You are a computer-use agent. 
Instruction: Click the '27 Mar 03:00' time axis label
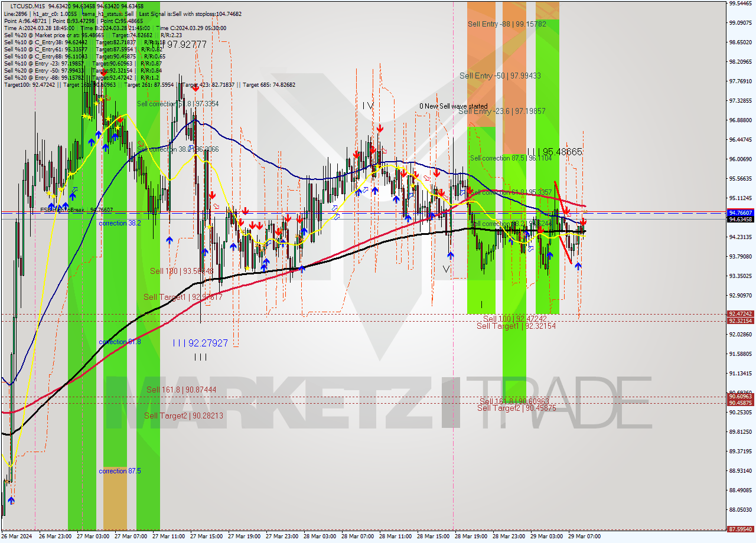pyautogui.click(x=94, y=537)
